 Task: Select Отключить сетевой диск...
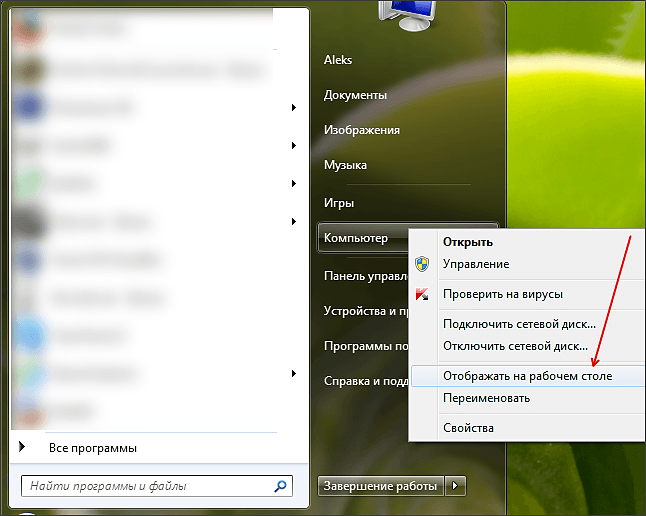[x=515, y=346]
